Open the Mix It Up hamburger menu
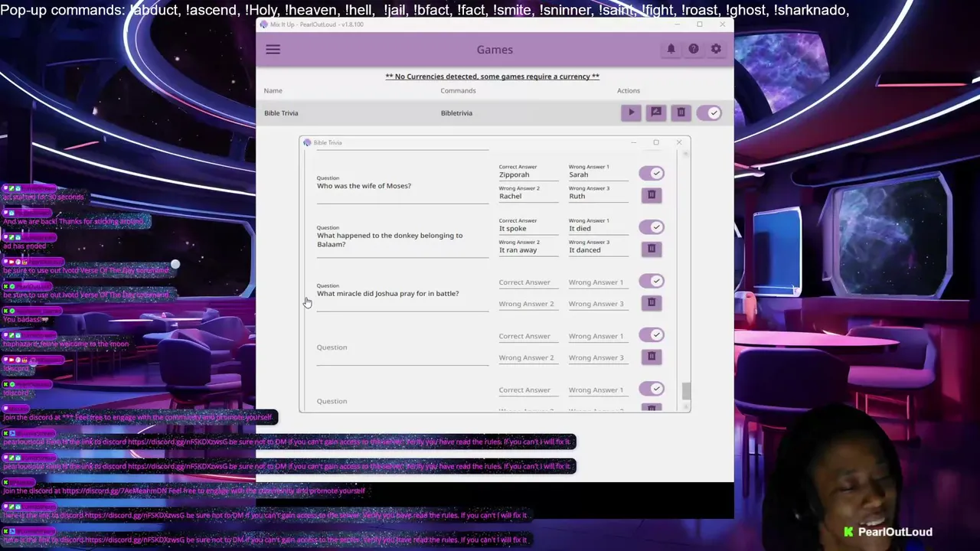 (x=273, y=50)
